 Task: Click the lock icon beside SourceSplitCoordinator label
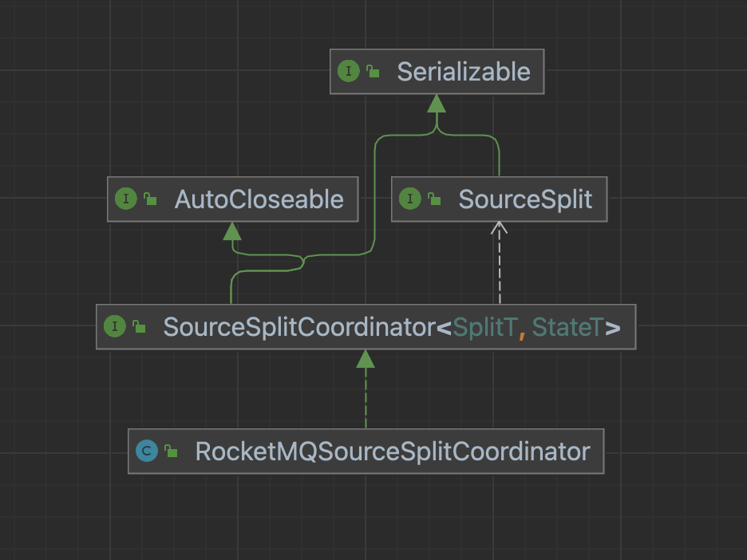tap(139, 327)
